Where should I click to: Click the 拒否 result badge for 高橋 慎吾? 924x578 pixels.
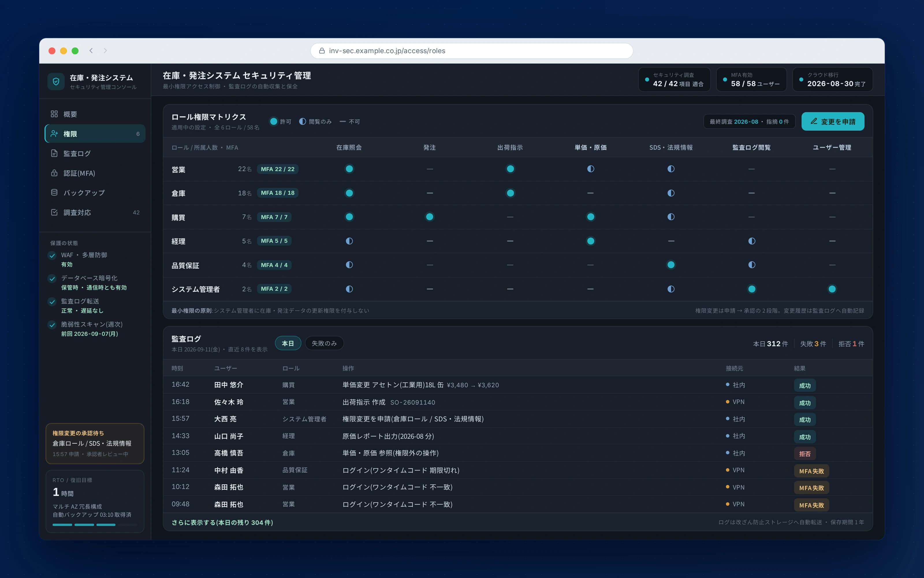(x=804, y=454)
